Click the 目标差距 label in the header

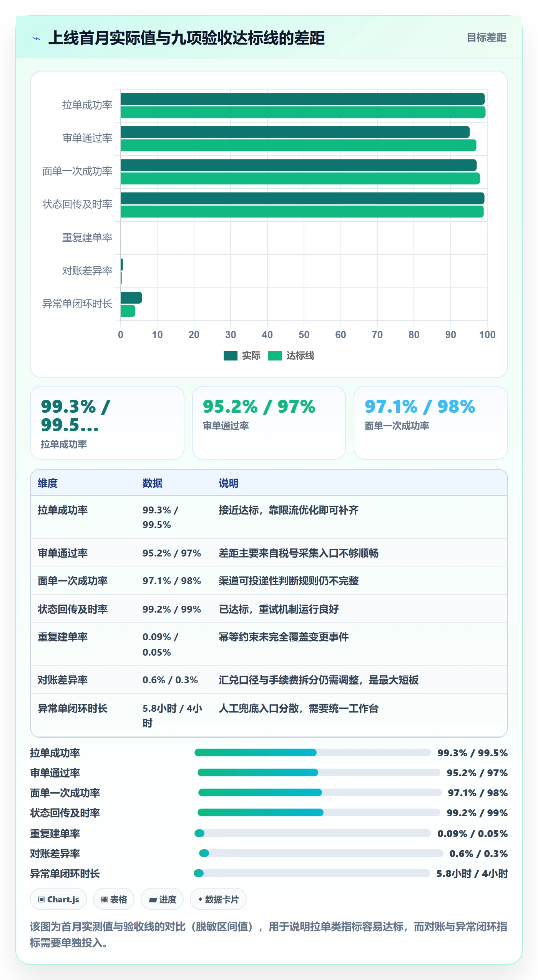tap(486, 38)
